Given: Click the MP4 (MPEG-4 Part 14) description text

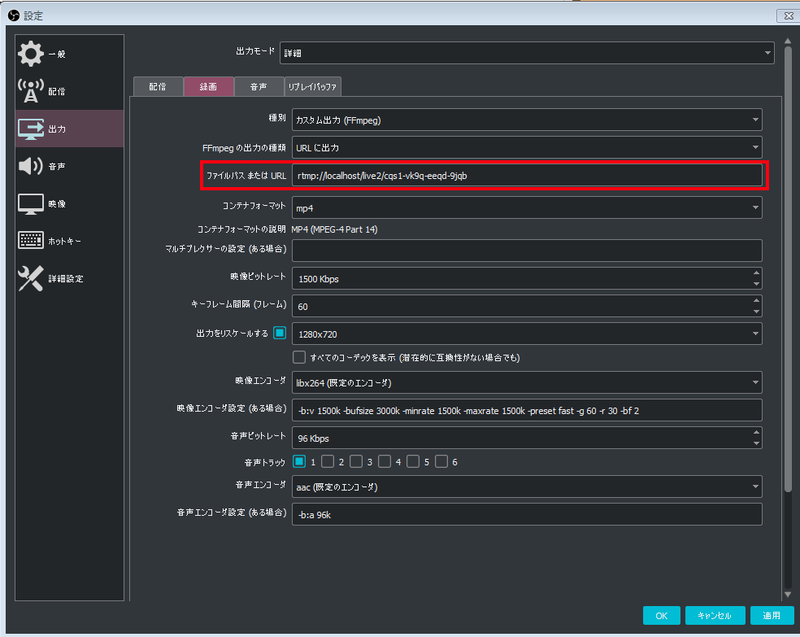Looking at the screenshot, I should point(334,230).
